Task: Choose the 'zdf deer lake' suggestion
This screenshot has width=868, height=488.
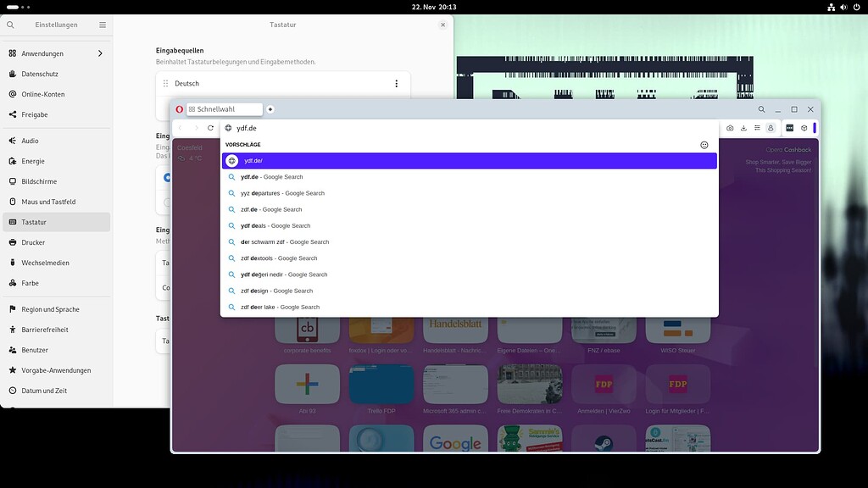Action: pyautogui.click(x=470, y=307)
